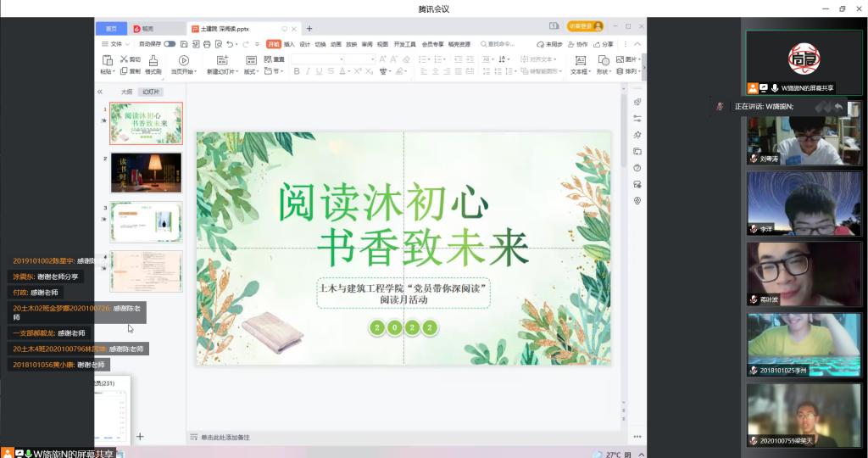Viewport: 868px width, 458px height.
Task: Start slideshow with the 当页开始 play icon
Action: tap(182, 60)
